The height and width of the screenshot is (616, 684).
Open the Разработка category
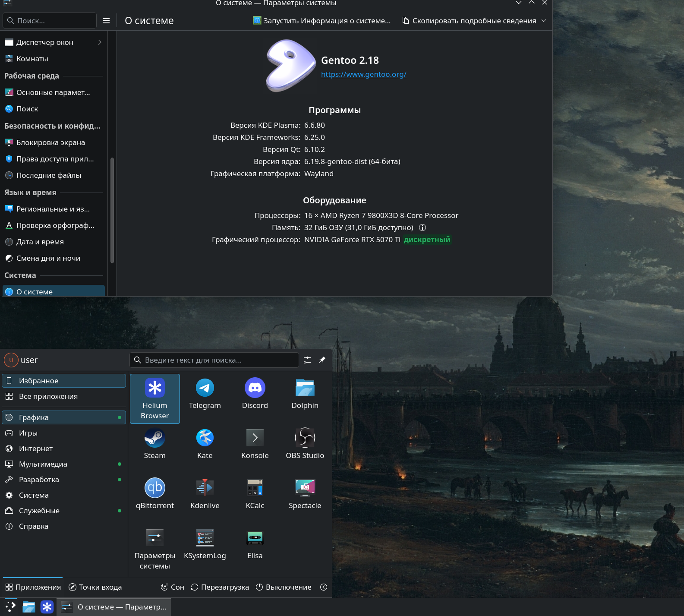64,480
